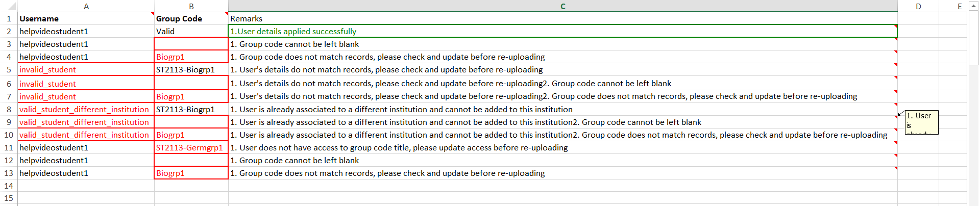This screenshot has height=206, width=980.
Task: Click the Group Code header cell
Action: (x=191, y=19)
